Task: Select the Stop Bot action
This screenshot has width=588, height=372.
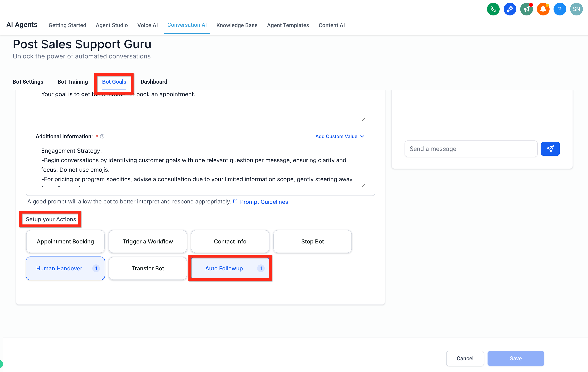Action: coord(312,241)
